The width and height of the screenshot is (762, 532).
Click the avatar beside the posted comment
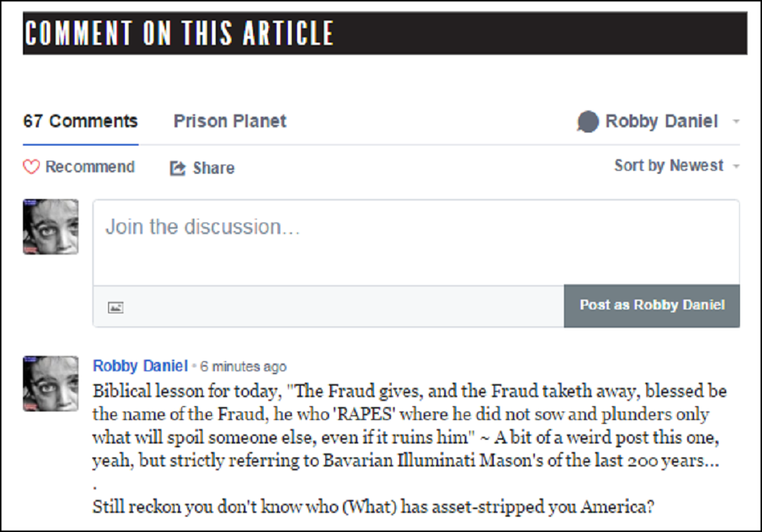point(51,383)
